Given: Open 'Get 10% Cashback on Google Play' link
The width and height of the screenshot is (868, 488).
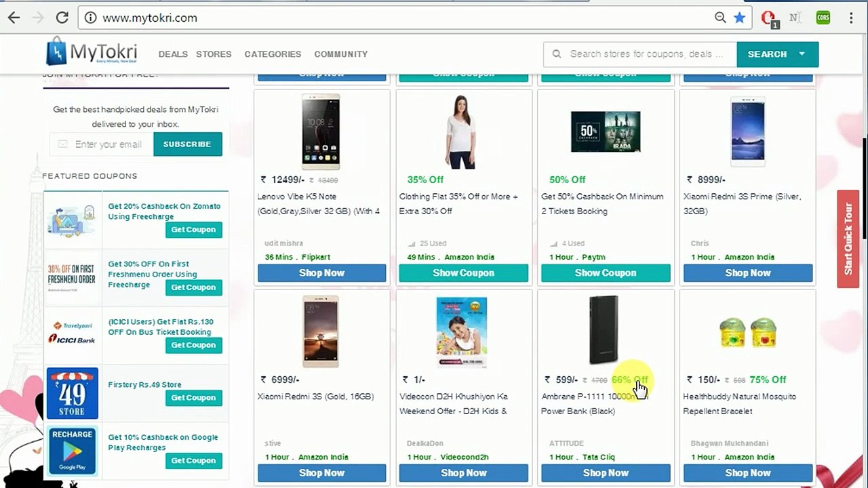Looking at the screenshot, I should point(163,443).
